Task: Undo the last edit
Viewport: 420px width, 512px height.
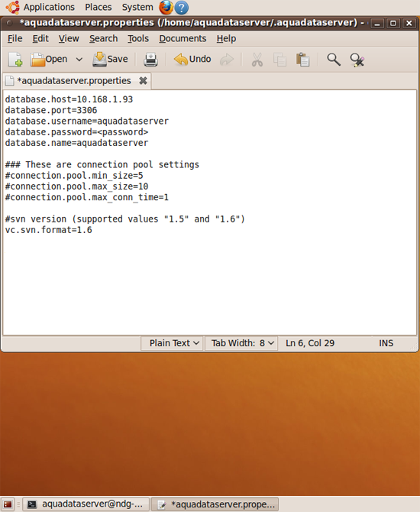Action: click(x=192, y=59)
